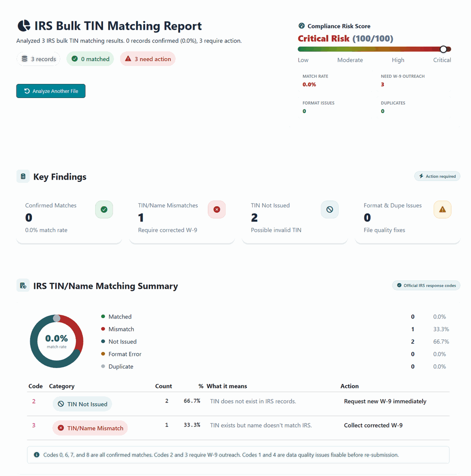471x476 pixels.
Task: Click the Moderate label under risk bar
Action: pos(350,60)
